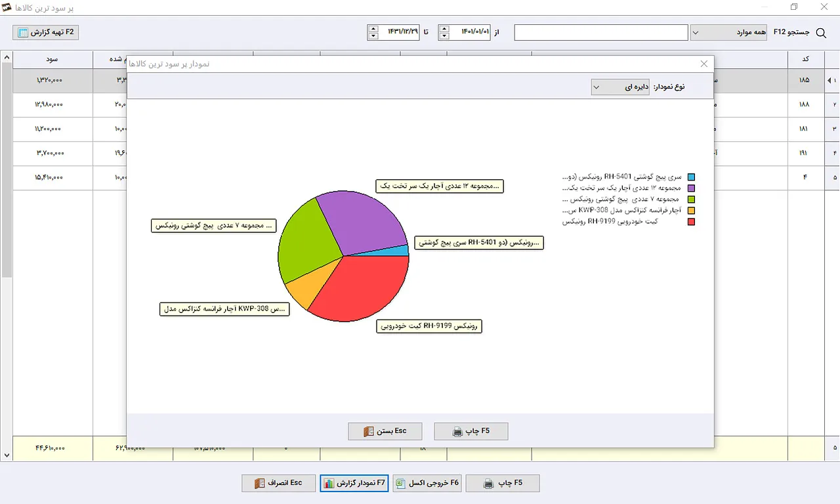Image resolution: width=840 pixels, height=504 pixels.
Task: Click the Esc انصراف cancel button
Action: [279, 483]
